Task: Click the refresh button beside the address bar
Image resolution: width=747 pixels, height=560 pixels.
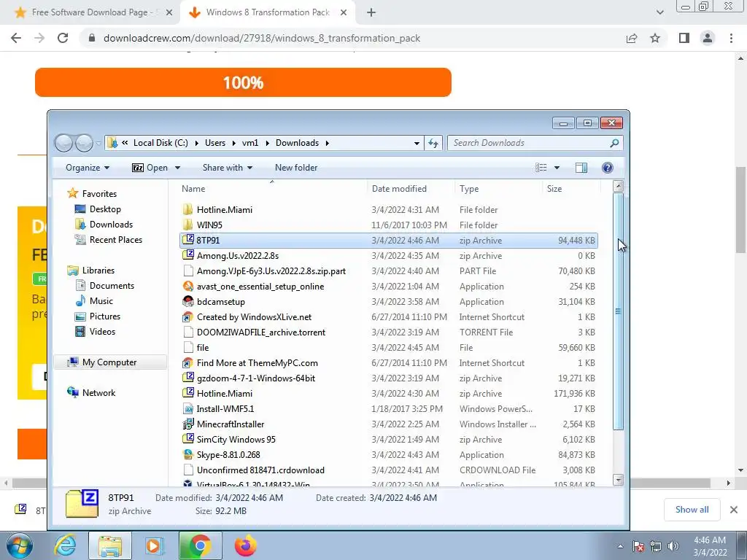Action: coord(433,143)
